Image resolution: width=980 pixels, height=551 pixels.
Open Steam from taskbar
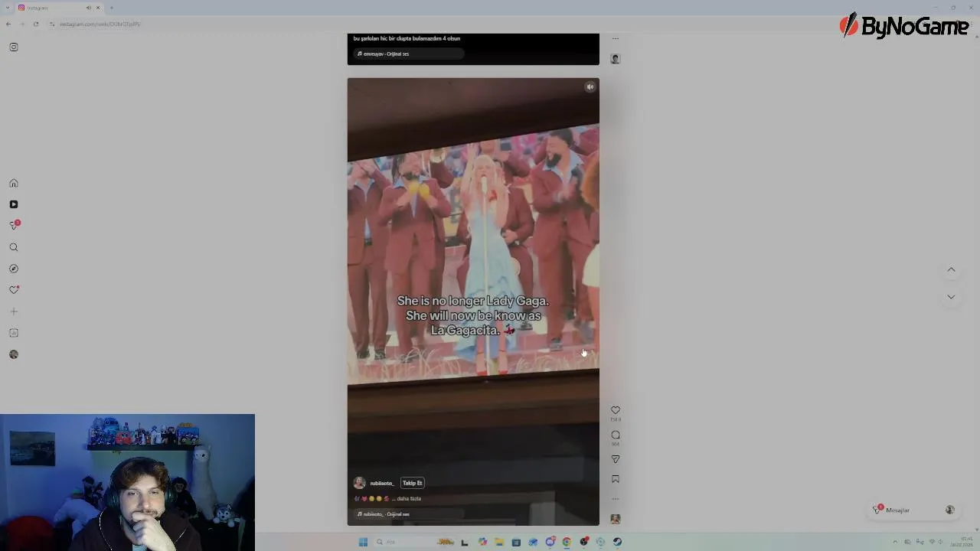618,542
